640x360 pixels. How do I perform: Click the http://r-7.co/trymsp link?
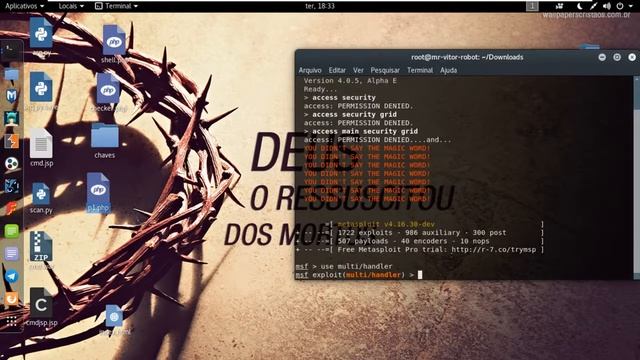coord(493,249)
